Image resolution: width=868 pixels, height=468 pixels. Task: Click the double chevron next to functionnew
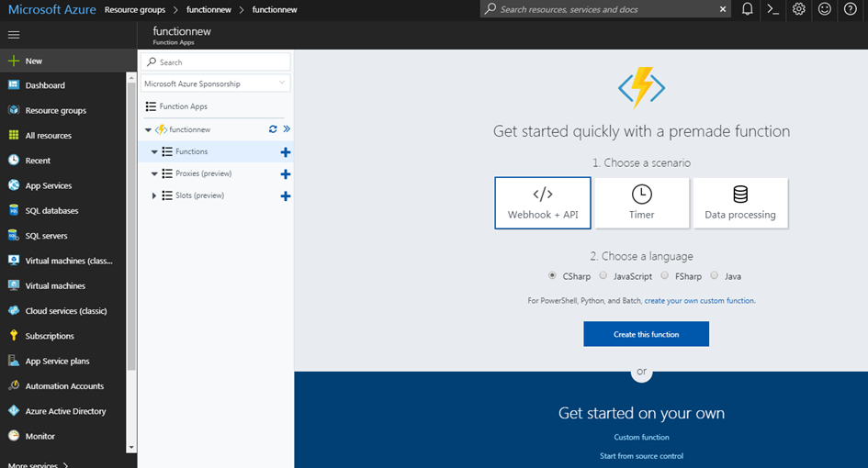pyautogui.click(x=287, y=128)
